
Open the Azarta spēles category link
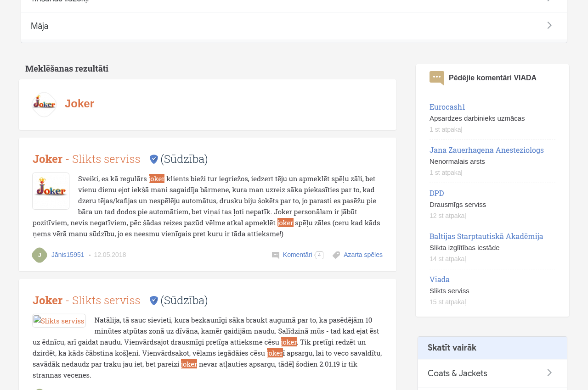click(363, 255)
